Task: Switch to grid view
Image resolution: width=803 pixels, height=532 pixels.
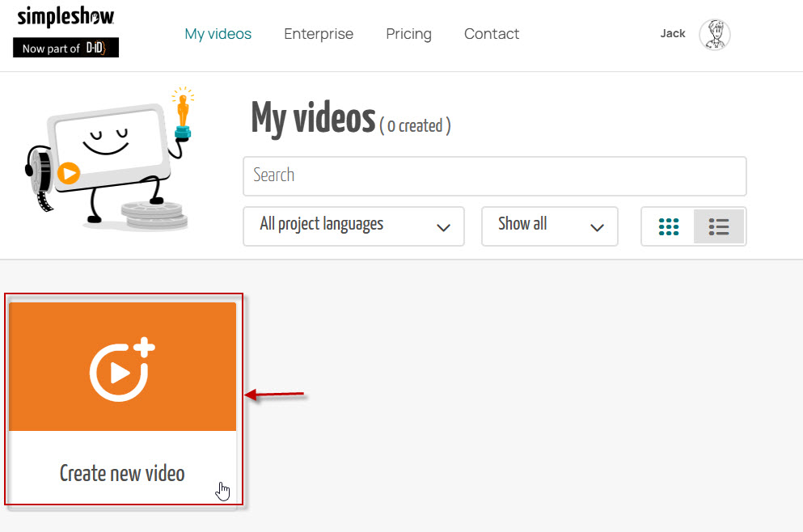Action: pos(669,226)
